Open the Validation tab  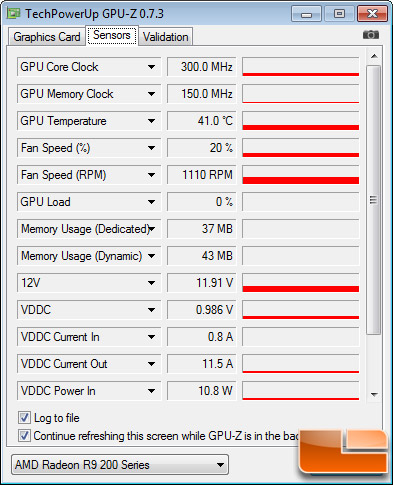166,37
